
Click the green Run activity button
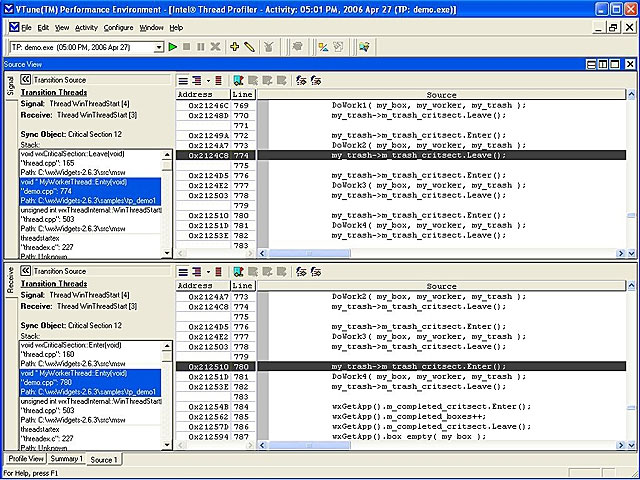173,46
